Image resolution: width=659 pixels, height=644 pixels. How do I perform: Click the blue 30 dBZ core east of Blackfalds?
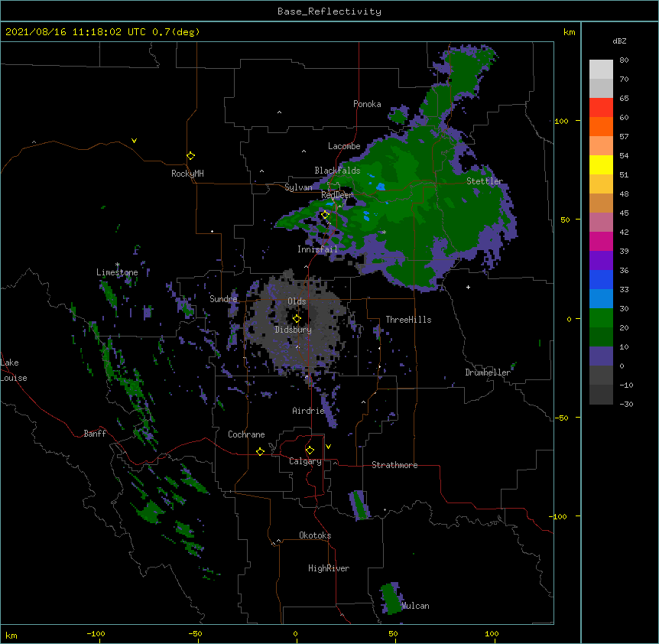tap(381, 187)
